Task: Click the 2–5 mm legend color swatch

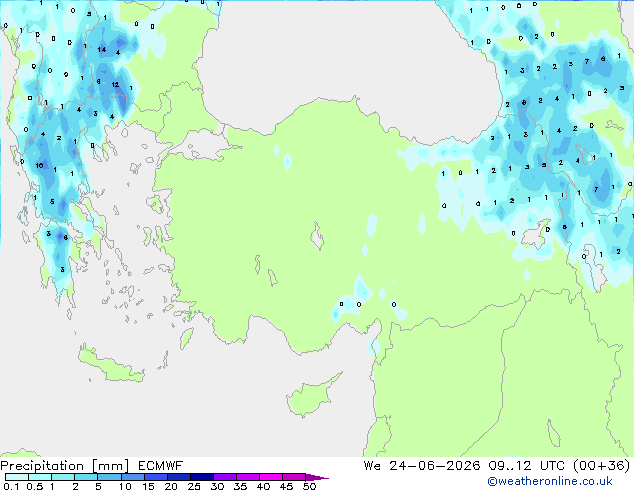Action: click(x=86, y=477)
